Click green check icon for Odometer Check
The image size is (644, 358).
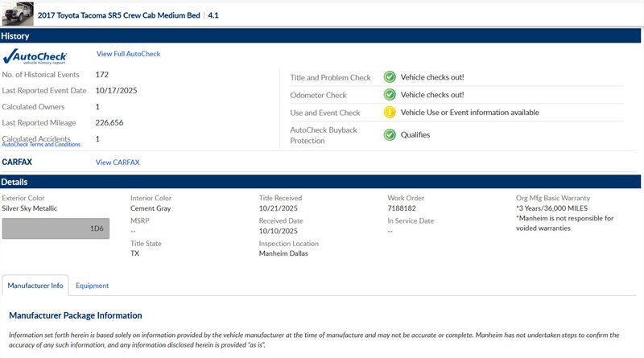point(390,95)
